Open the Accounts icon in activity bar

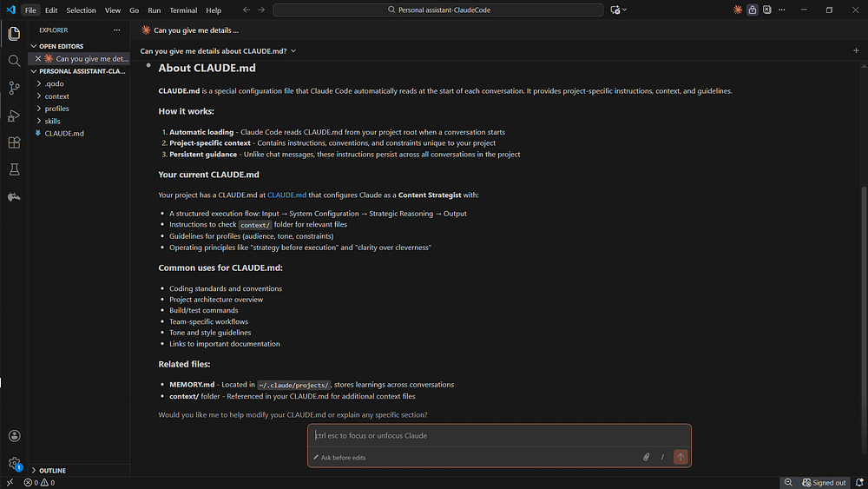(x=15, y=436)
